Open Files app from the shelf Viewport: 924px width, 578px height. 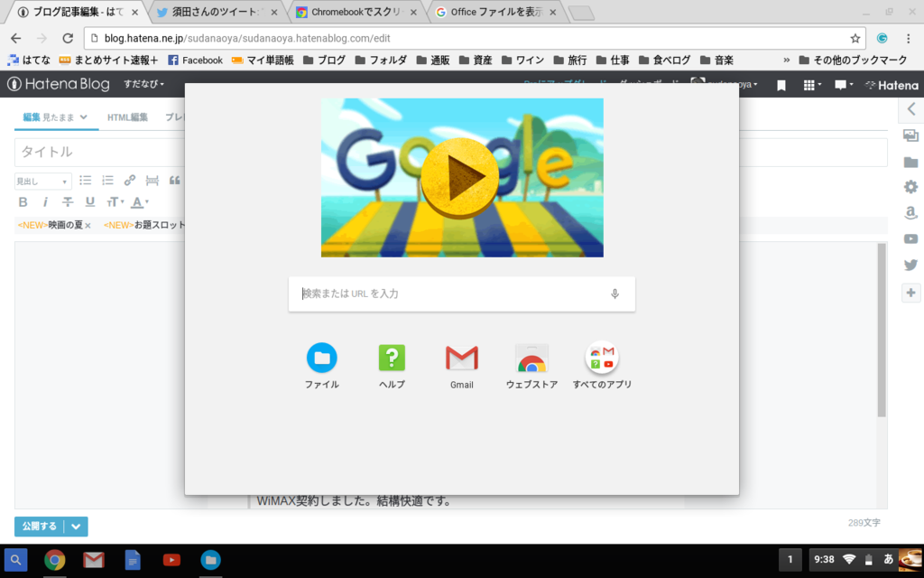(x=210, y=560)
